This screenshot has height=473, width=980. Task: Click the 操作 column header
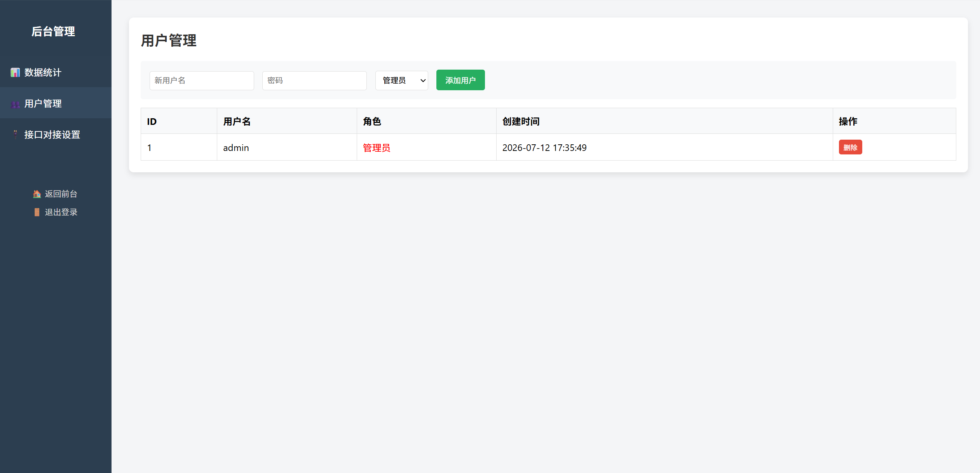894,121
